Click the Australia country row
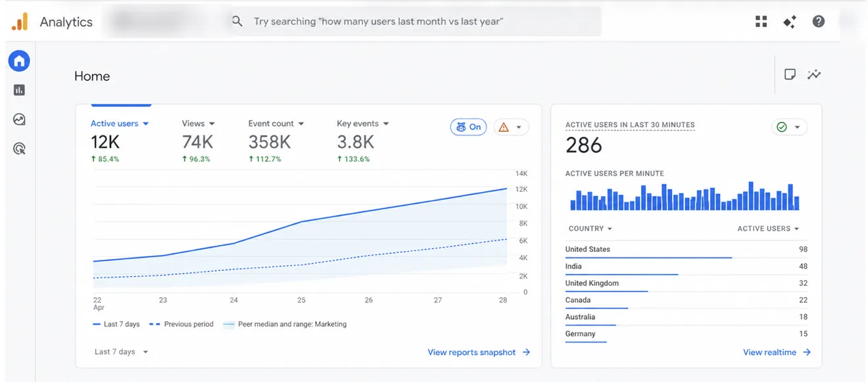Viewport: 868px width, 382px height. click(686, 318)
